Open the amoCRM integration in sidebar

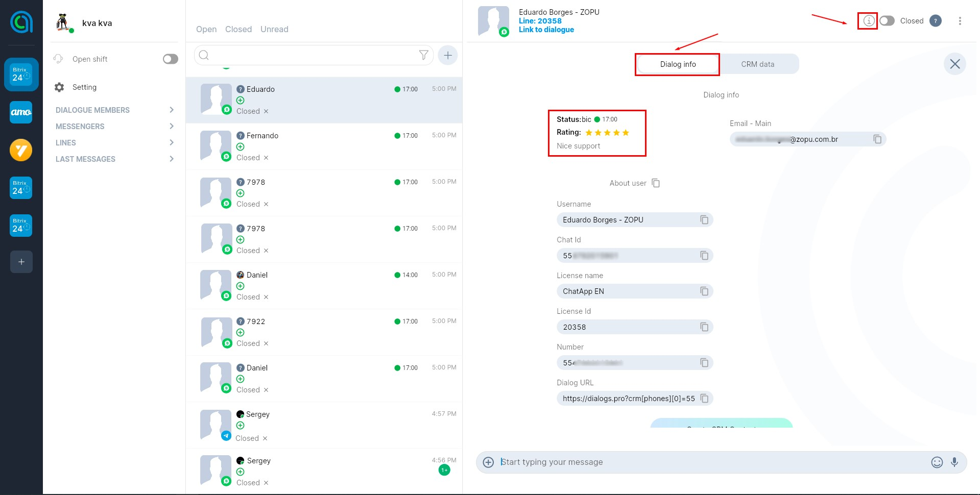pos(21,112)
